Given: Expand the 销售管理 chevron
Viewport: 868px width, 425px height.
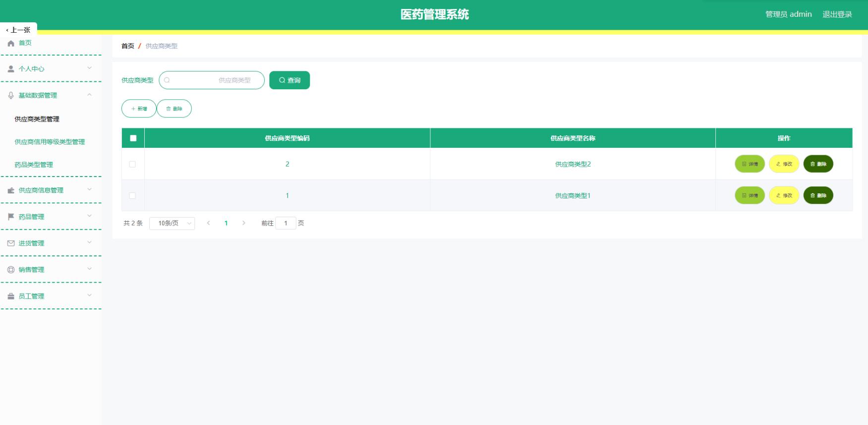Looking at the screenshot, I should coord(89,269).
